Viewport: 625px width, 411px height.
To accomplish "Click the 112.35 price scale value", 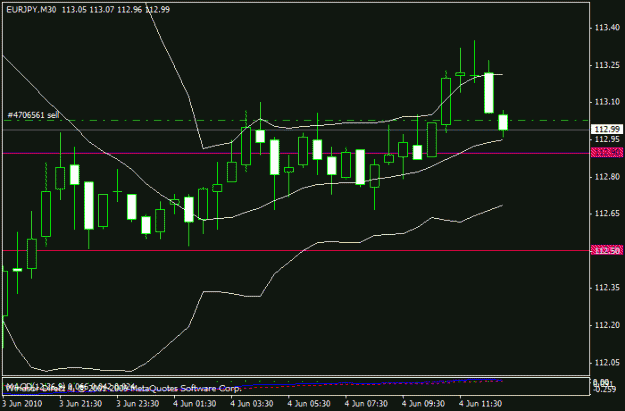I will click(607, 287).
